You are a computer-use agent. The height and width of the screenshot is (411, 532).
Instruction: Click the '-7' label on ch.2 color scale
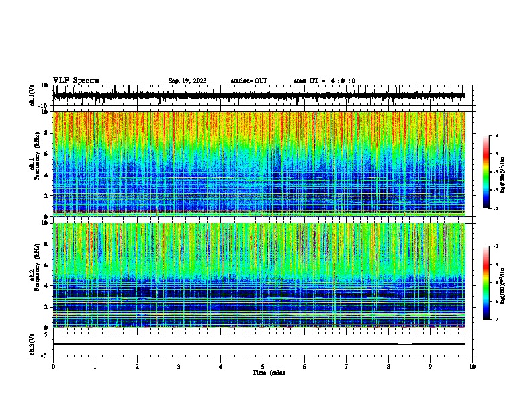(495, 319)
